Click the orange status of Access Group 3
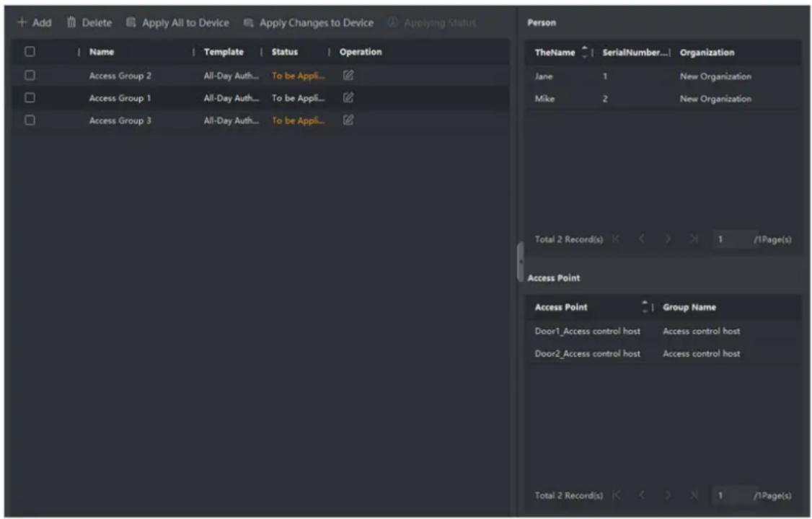This screenshot has height=519, width=812. coord(299,120)
